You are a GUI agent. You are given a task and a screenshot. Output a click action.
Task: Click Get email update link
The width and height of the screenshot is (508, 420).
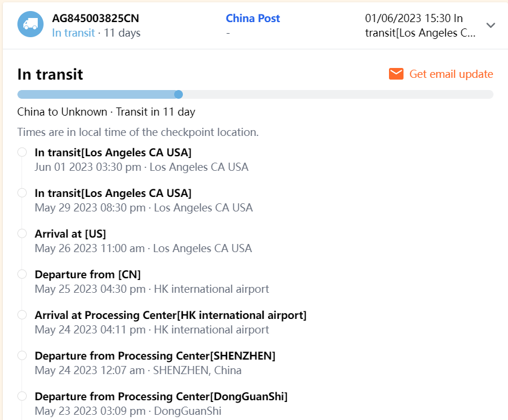pyautogui.click(x=451, y=74)
